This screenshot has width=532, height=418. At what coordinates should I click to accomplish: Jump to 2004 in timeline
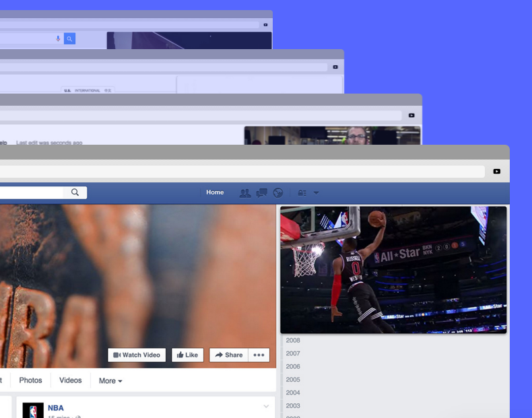pyautogui.click(x=293, y=392)
